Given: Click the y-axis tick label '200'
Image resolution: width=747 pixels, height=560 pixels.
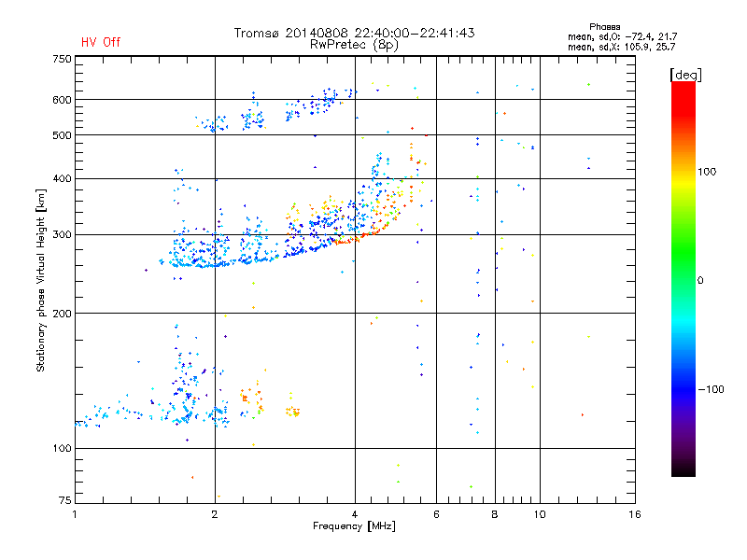Looking at the screenshot, I should click(62, 314).
